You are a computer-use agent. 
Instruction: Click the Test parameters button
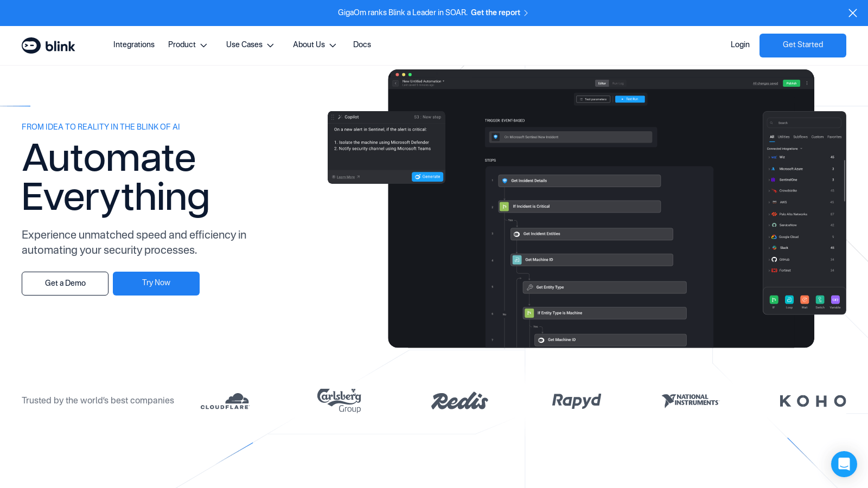tap(593, 99)
